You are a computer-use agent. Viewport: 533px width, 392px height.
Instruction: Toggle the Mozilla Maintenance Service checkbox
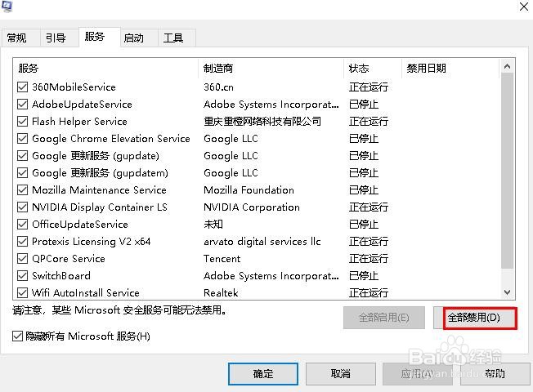pos(22,189)
